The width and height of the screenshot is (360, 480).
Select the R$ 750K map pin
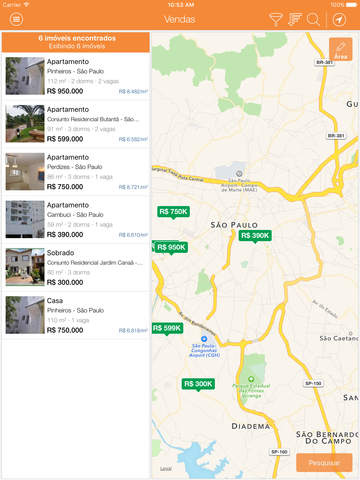click(x=173, y=212)
